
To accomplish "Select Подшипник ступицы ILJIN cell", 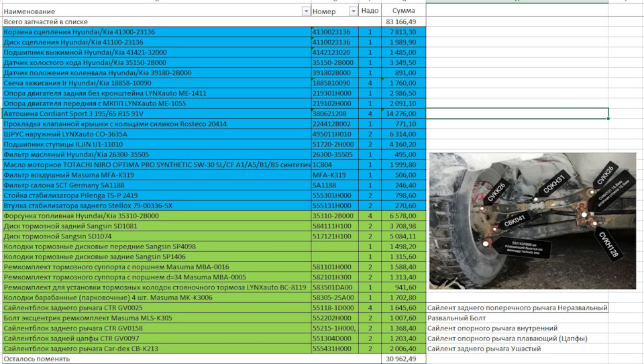I will pyautogui.click(x=156, y=144).
